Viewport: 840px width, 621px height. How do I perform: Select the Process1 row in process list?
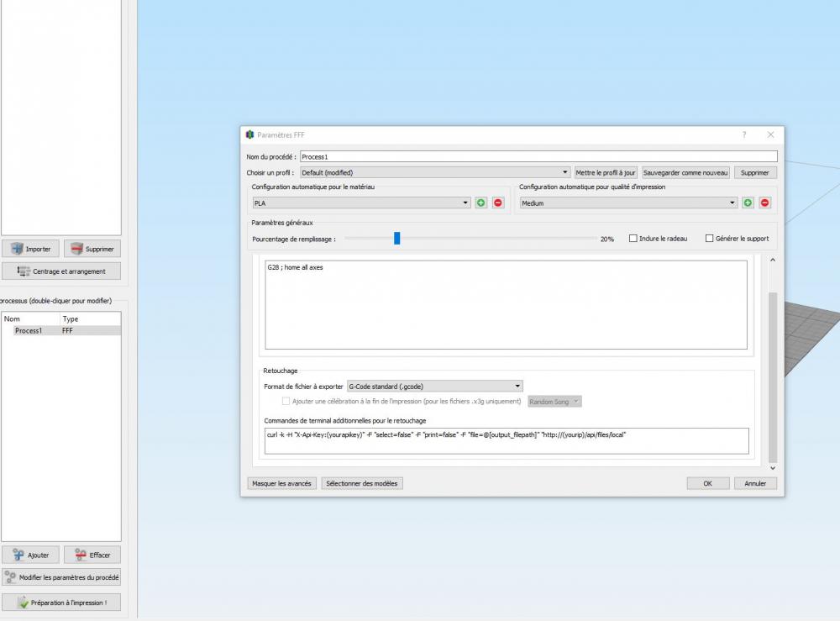tap(61, 330)
